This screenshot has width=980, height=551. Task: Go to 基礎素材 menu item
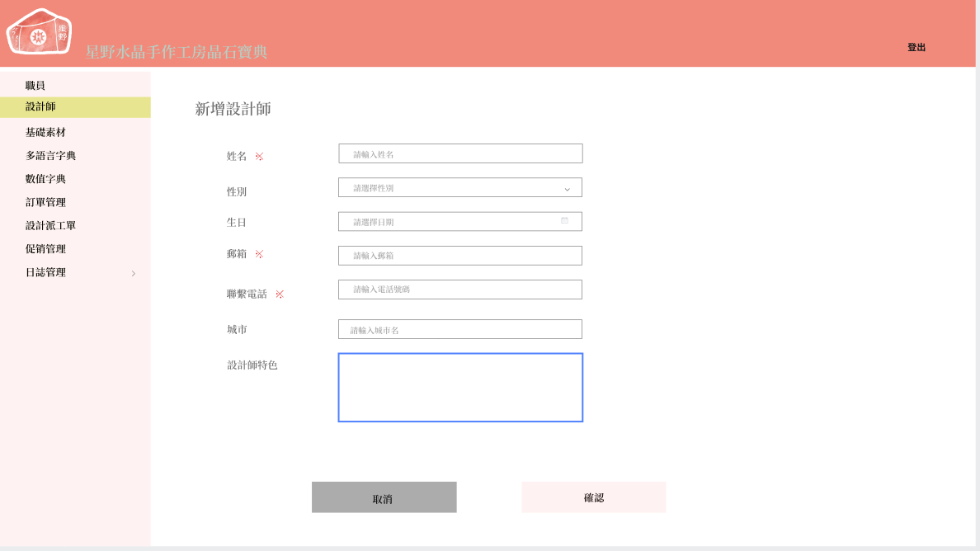[x=45, y=133]
